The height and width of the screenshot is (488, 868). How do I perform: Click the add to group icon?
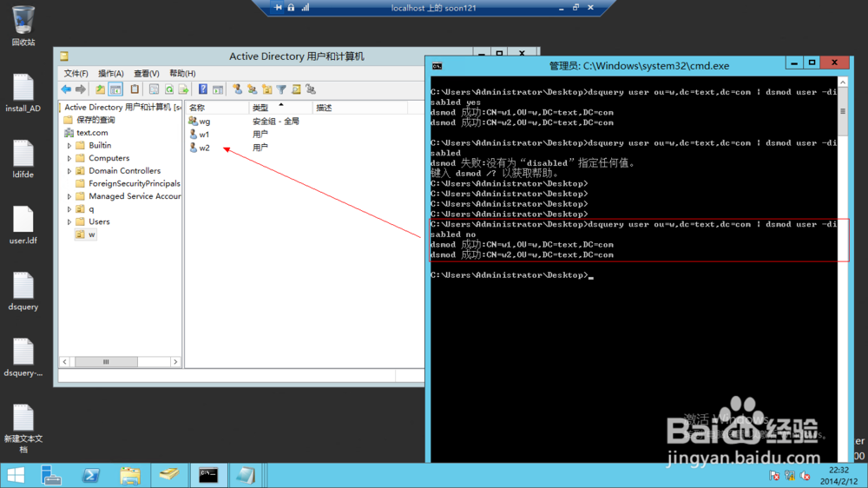click(311, 89)
